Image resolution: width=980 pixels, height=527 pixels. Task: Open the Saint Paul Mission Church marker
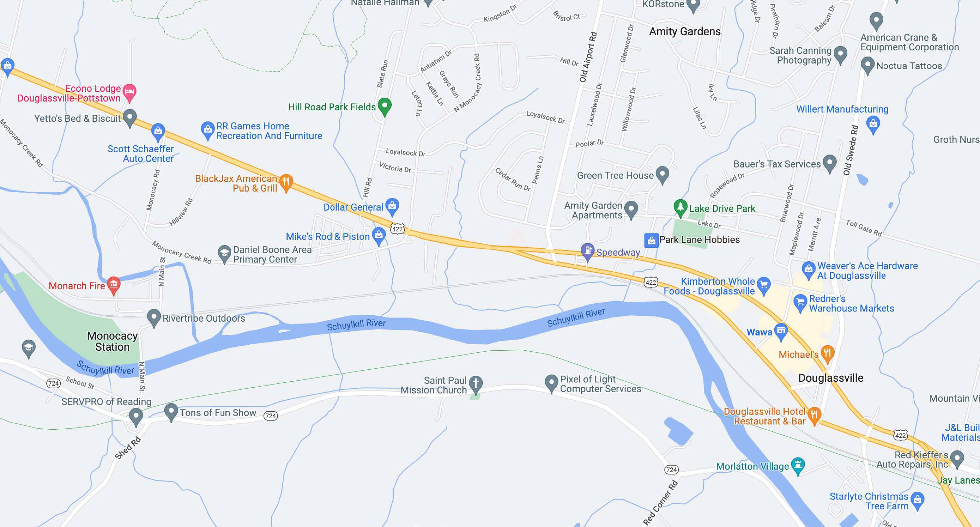pos(476,385)
